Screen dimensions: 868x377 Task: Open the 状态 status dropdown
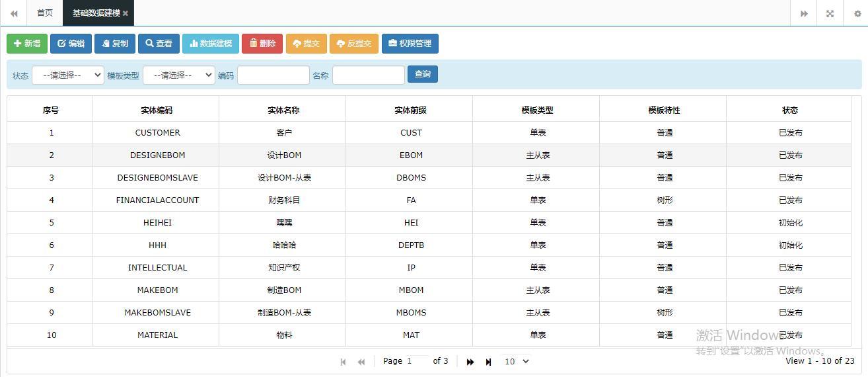pos(68,75)
